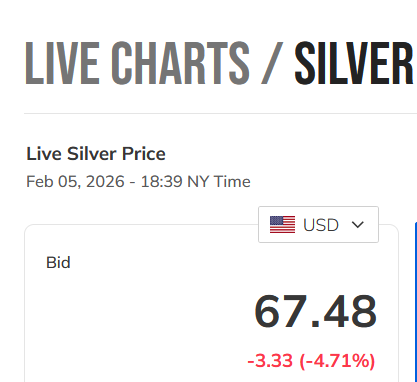
Task: Click the word CHARTS in the header
Action: 180,63
